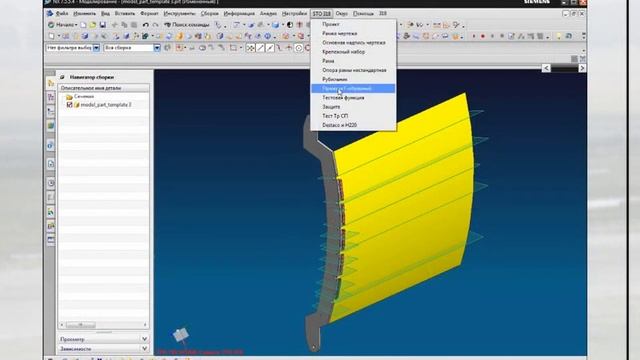
Task: Click the Redo arrow icon
Action: (156, 25)
